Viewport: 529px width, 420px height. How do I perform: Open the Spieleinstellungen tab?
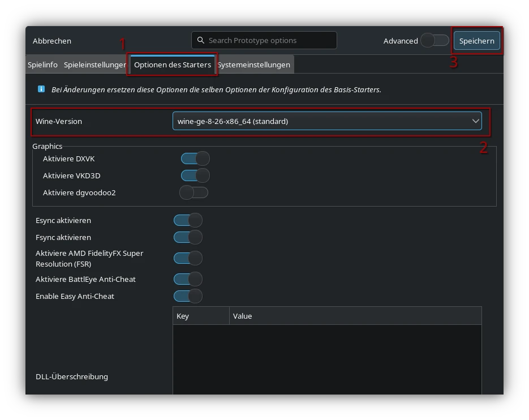coord(94,65)
